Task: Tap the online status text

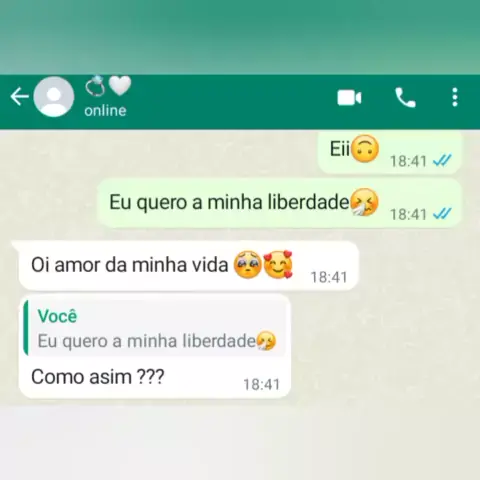Action: (105, 111)
